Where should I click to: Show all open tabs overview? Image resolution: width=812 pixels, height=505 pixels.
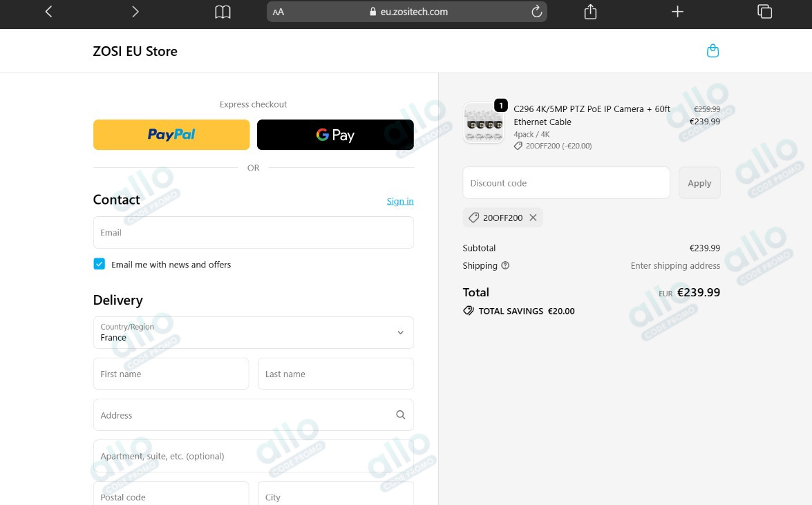(x=764, y=12)
